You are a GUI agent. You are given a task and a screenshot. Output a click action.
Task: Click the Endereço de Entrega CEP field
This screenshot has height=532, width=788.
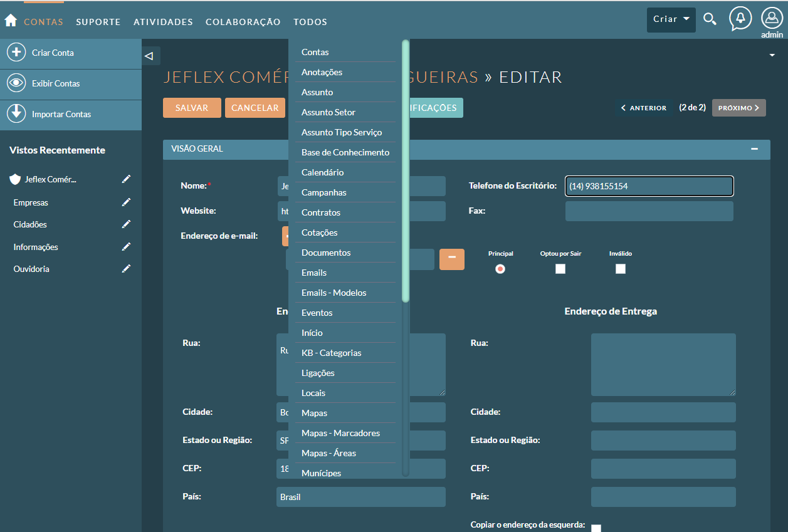663,469
